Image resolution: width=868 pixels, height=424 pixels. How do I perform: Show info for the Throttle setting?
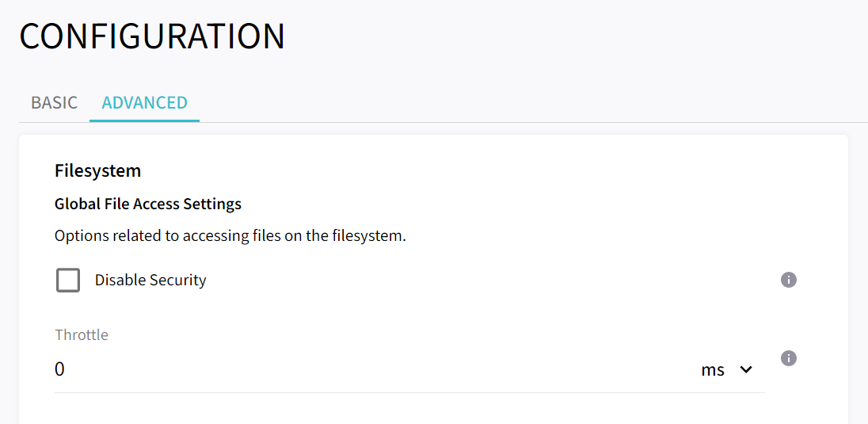point(788,358)
